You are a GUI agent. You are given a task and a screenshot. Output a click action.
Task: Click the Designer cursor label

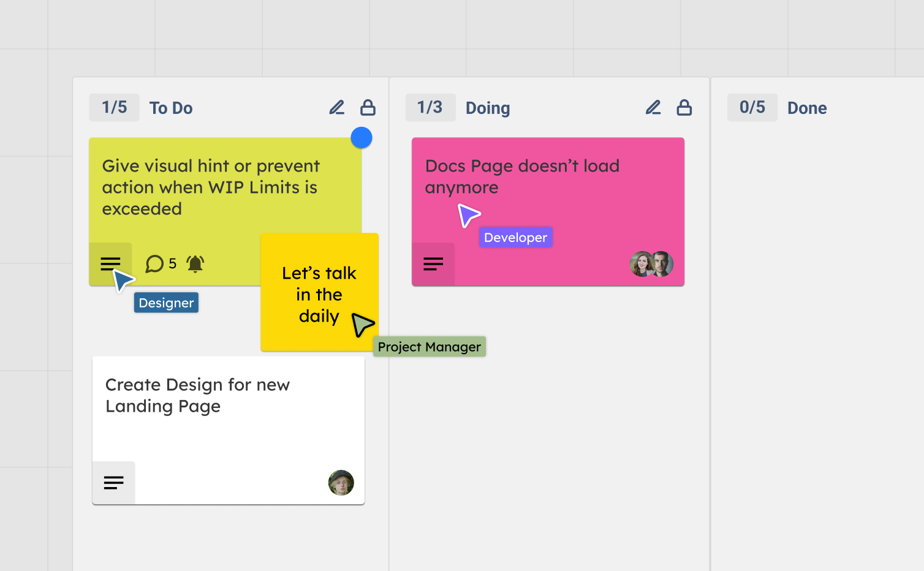166,303
